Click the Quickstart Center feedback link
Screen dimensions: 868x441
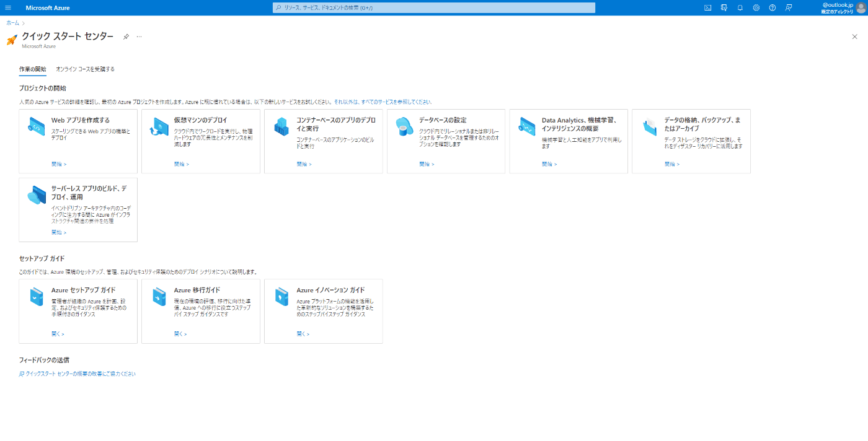tap(77, 373)
